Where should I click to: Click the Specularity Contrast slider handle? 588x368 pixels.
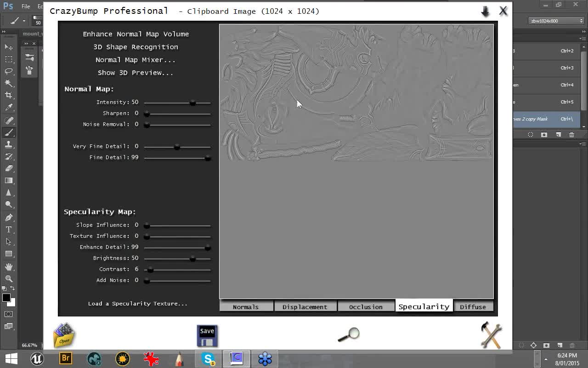pos(150,270)
